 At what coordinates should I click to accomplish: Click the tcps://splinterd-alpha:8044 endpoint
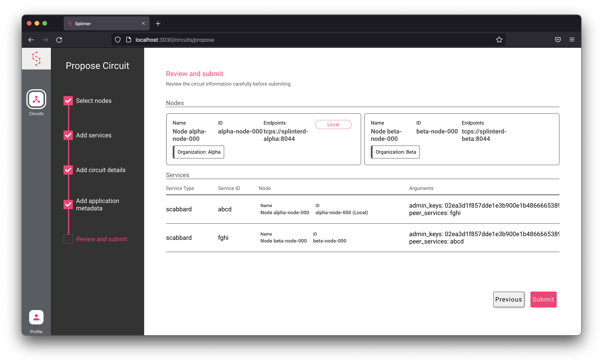(x=286, y=135)
